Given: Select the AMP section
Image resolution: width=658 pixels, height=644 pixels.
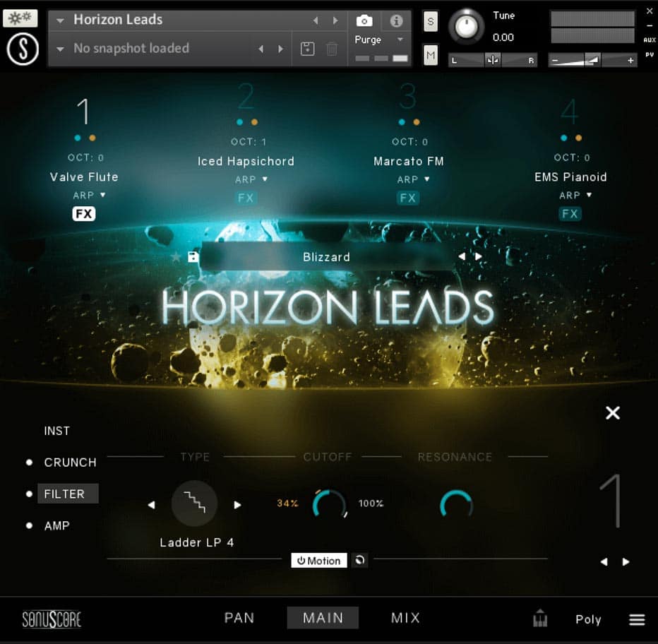Looking at the screenshot, I should point(57,525).
